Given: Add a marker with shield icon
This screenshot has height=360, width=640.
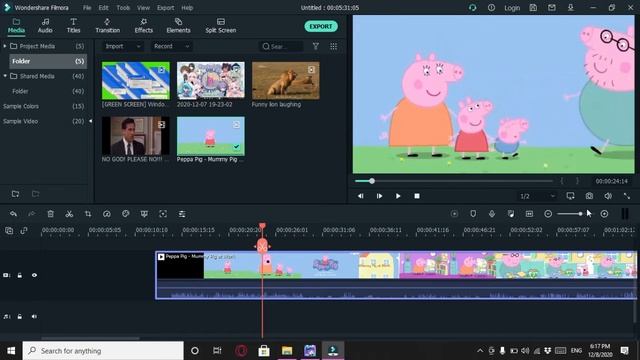Looking at the screenshot, I should (473, 214).
